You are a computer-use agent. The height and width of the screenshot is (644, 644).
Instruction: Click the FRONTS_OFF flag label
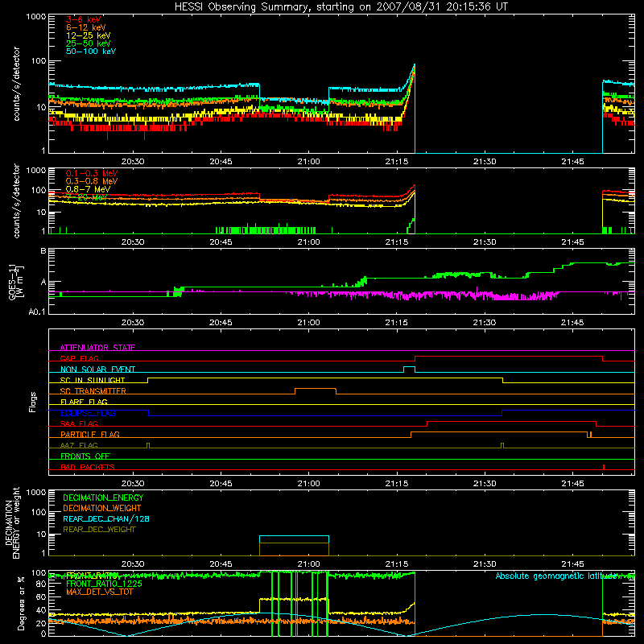(x=85, y=456)
